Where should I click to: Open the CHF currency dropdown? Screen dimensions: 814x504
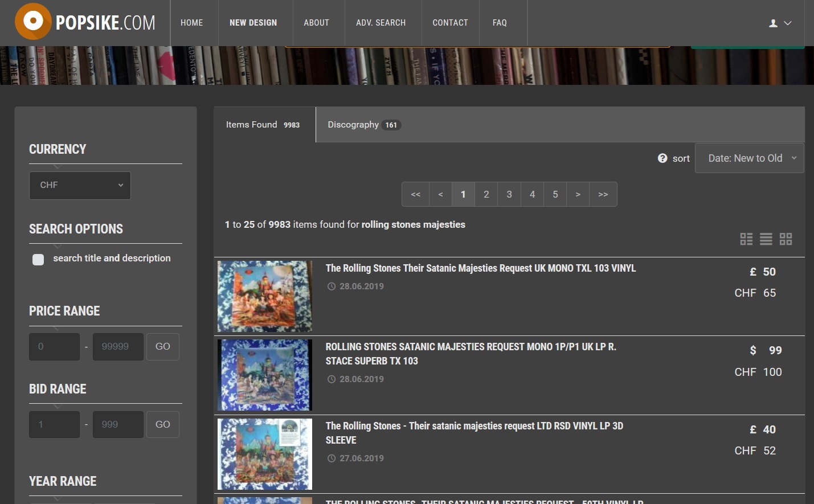tap(80, 186)
